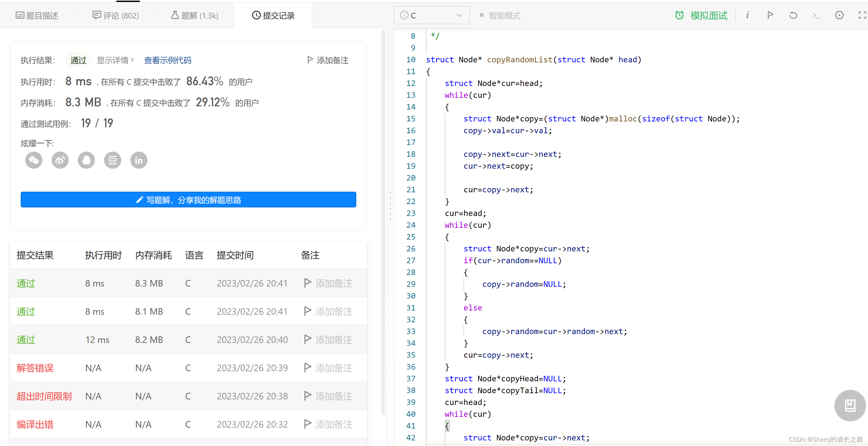Share result via LinkedIn icon
868x446 pixels.
[x=139, y=160]
